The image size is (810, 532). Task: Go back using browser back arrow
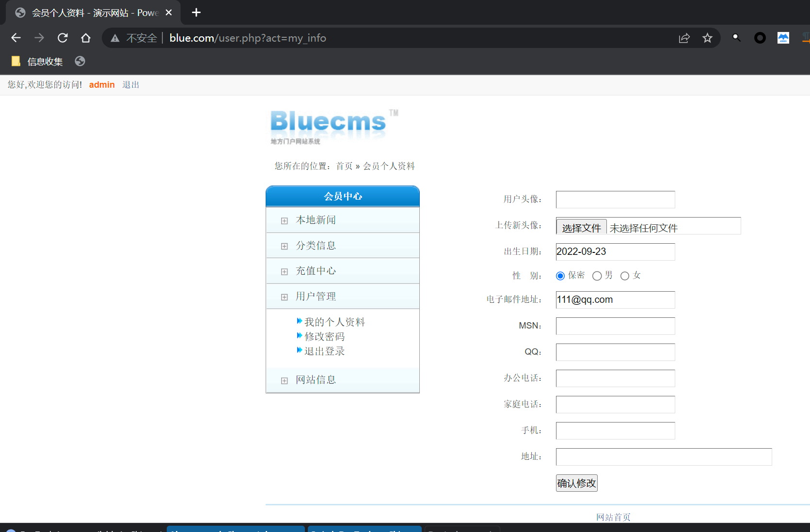pos(16,38)
